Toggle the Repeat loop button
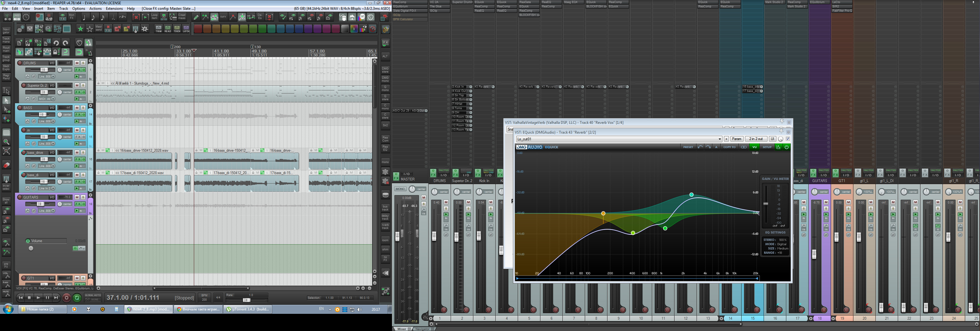980x331 pixels. 77,298
